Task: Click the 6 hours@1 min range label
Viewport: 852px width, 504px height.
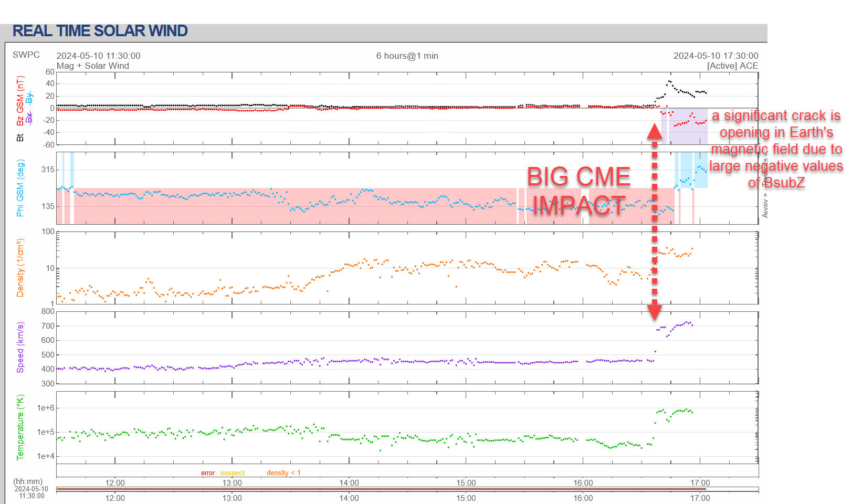Action: tap(407, 56)
